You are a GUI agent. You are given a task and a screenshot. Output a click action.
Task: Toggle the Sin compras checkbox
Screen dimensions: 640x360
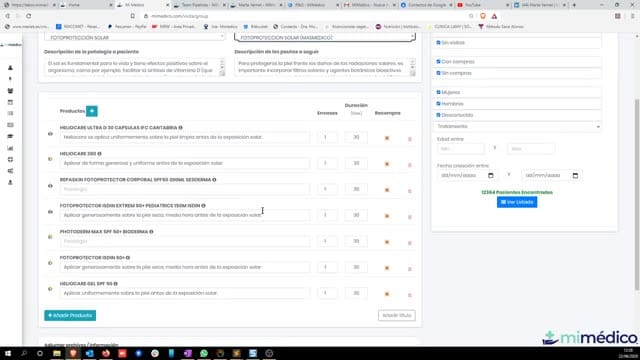pos(438,73)
